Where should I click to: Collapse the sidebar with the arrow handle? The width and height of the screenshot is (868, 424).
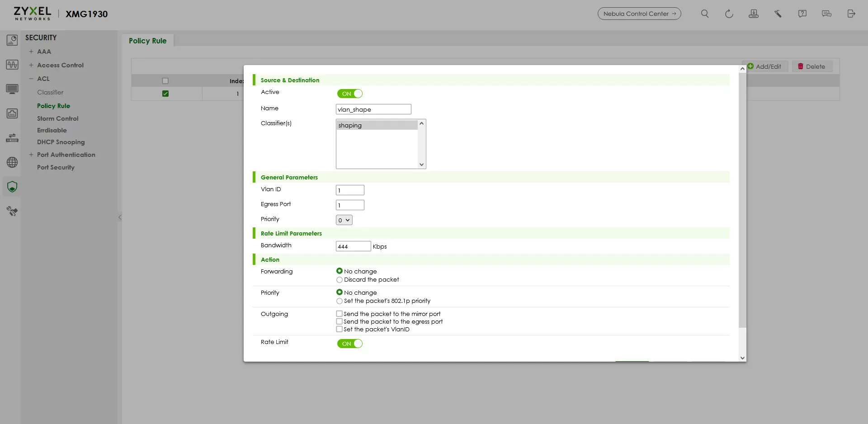pyautogui.click(x=120, y=217)
